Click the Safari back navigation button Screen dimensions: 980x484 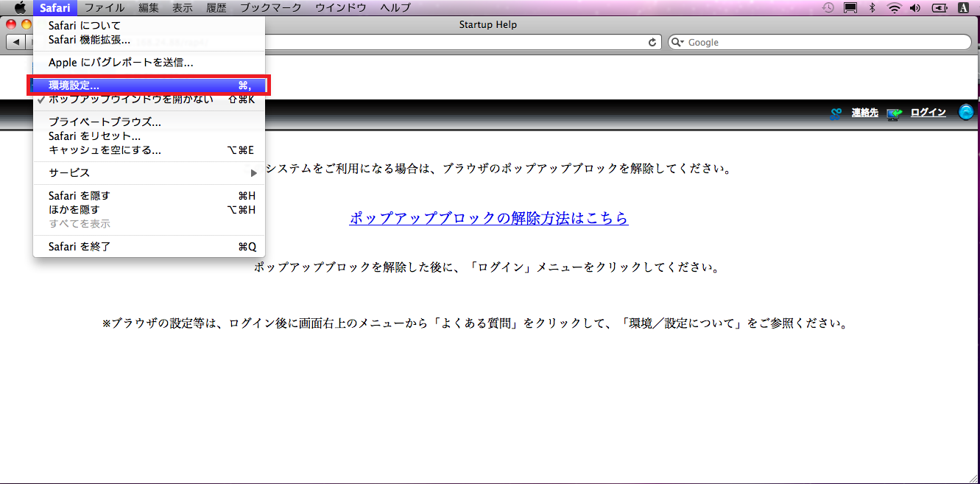pos(15,42)
